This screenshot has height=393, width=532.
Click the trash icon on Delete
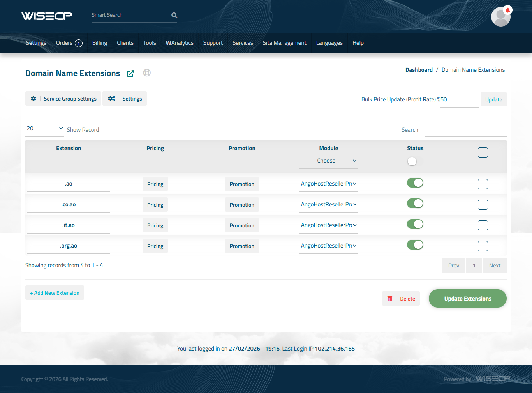pos(390,299)
